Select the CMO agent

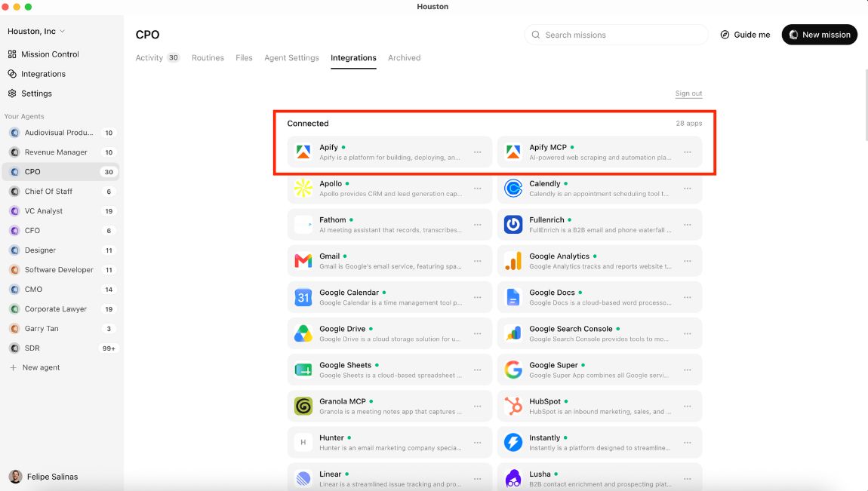click(61, 289)
